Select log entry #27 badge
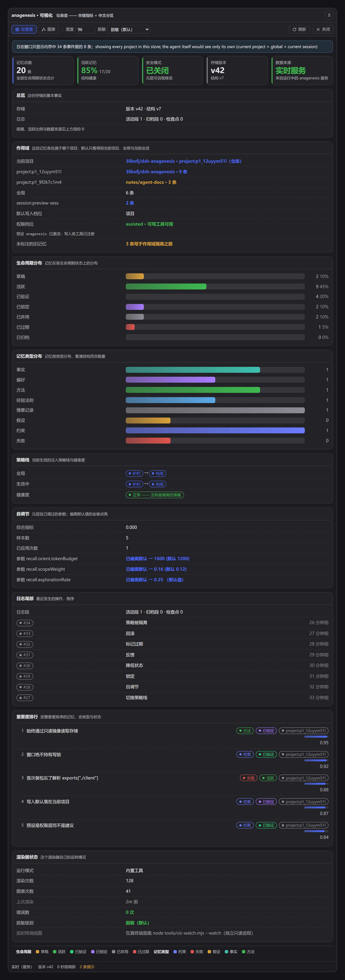 tap(25, 698)
